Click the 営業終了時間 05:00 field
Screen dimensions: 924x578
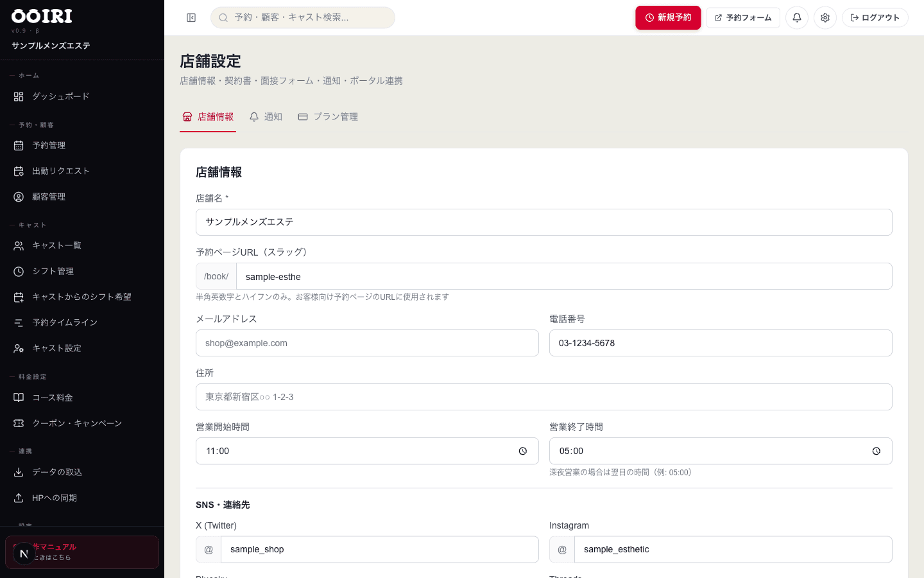(721, 451)
